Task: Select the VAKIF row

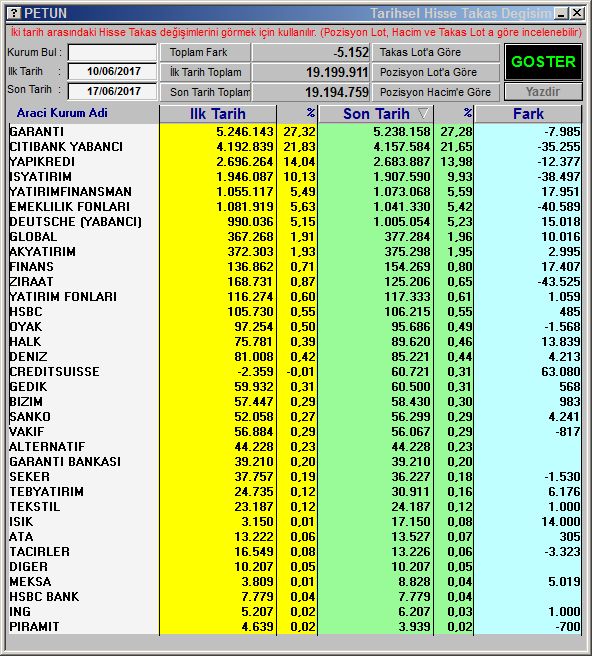Action: click(295, 432)
